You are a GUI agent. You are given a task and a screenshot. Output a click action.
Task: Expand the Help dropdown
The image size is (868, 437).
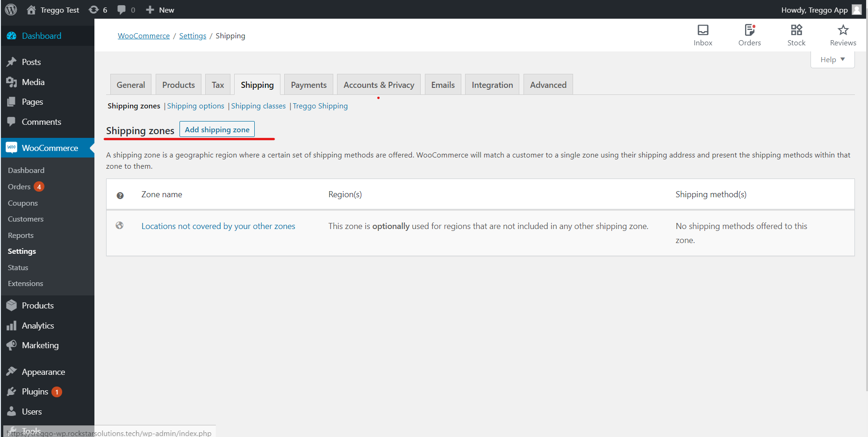(832, 59)
